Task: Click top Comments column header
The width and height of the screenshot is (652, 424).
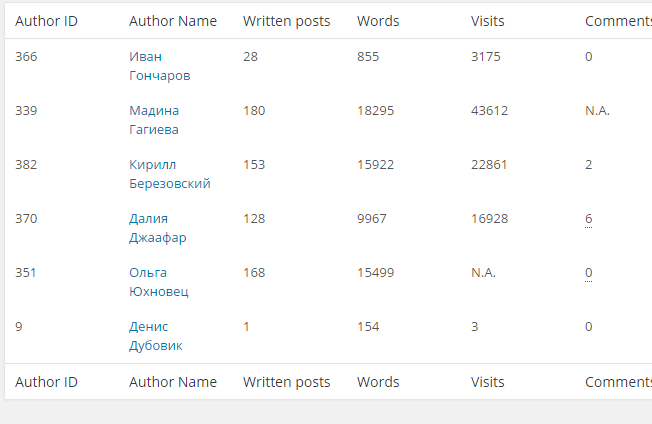Action: pos(618,21)
